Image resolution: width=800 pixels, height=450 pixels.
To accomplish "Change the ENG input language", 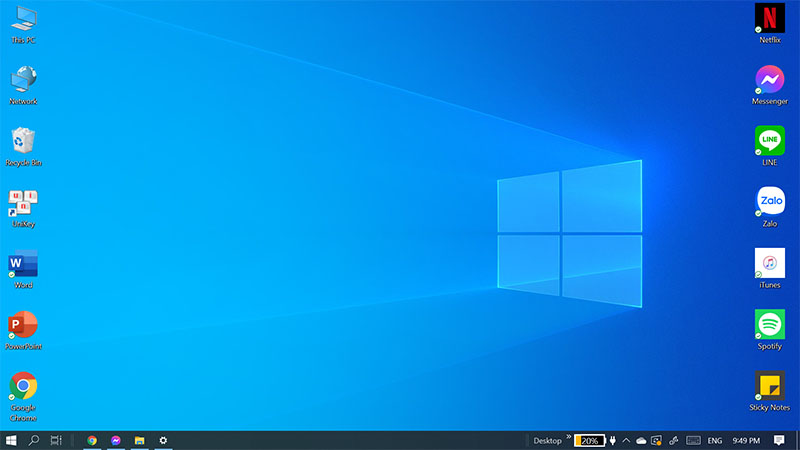I will pos(714,441).
